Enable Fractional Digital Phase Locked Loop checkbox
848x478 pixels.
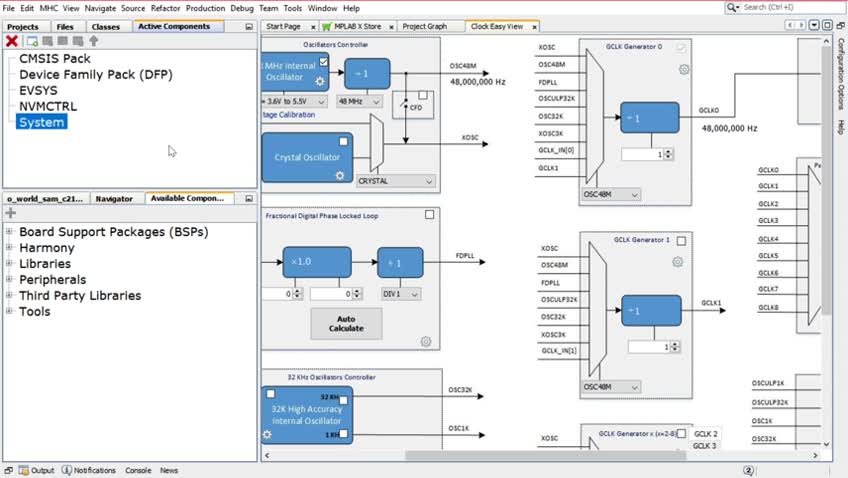coord(430,215)
